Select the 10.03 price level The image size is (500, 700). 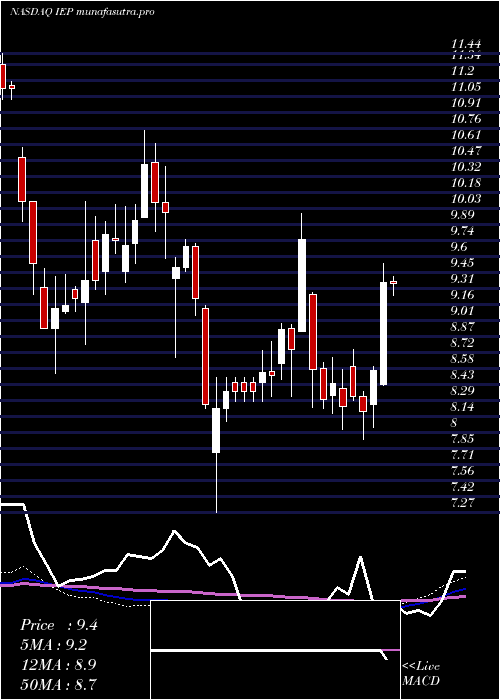tap(466, 199)
